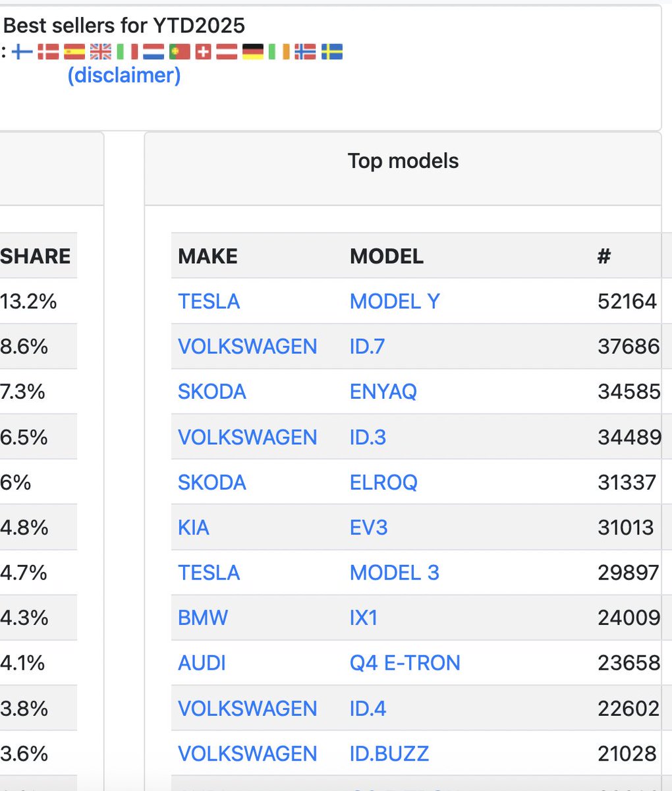Click the AUDI link in Q4 E-TRON row
Viewport: 672px width, 791px height.
point(202,662)
